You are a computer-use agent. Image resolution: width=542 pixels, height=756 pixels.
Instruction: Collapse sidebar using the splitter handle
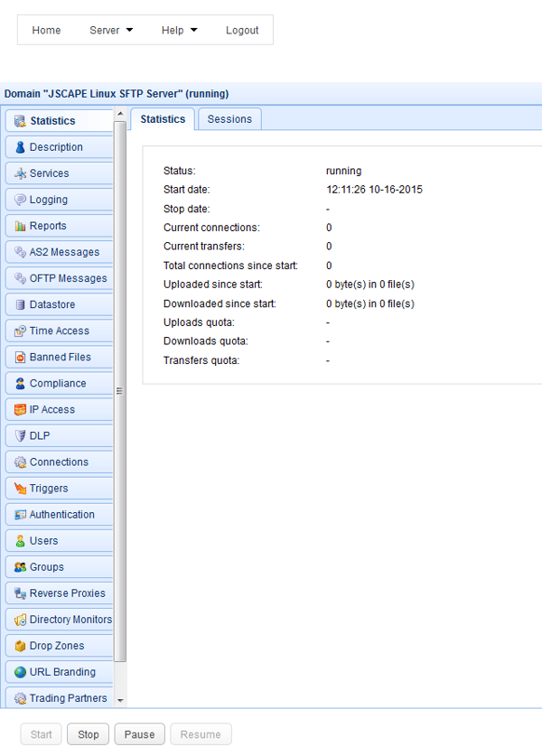[119, 391]
